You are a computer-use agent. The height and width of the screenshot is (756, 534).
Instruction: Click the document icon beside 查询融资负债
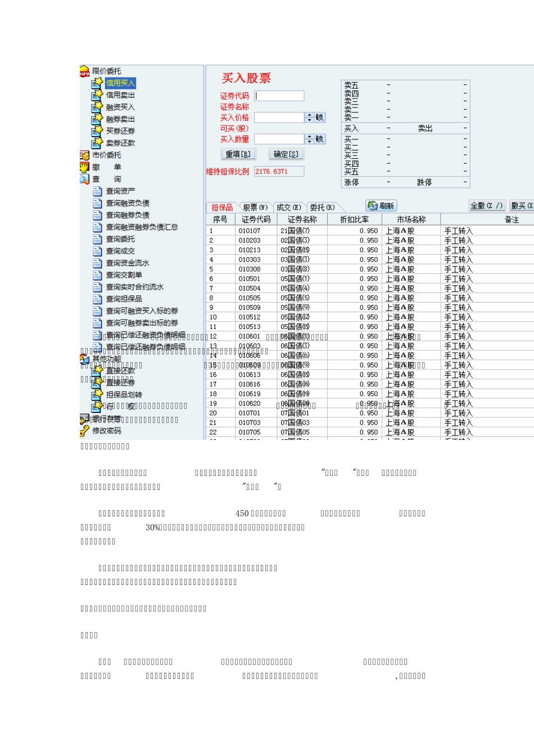coord(97,203)
